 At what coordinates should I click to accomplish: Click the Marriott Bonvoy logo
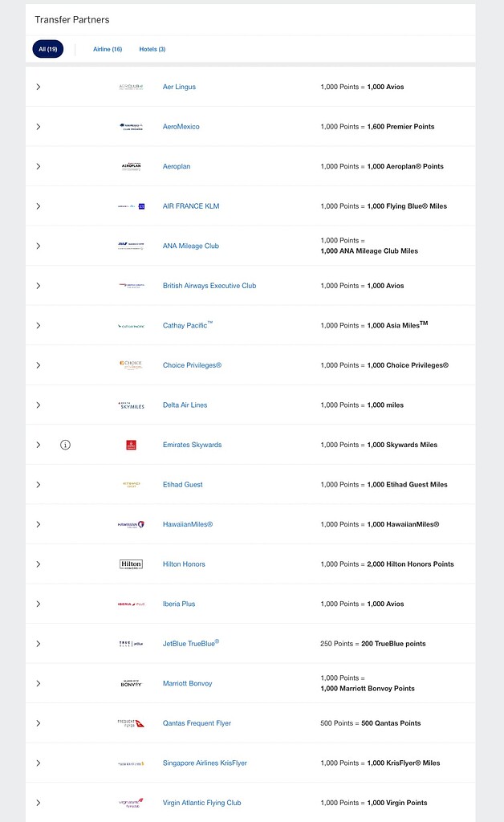click(x=131, y=683)
